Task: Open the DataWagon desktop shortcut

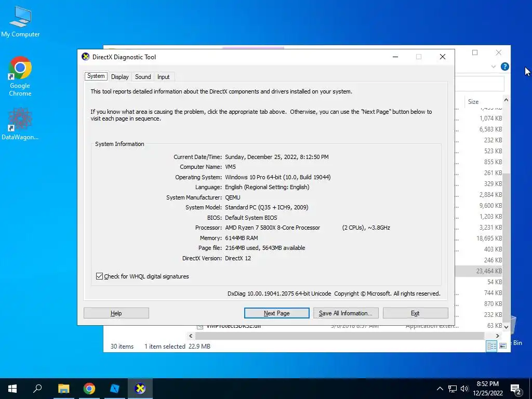Action: 20,124
